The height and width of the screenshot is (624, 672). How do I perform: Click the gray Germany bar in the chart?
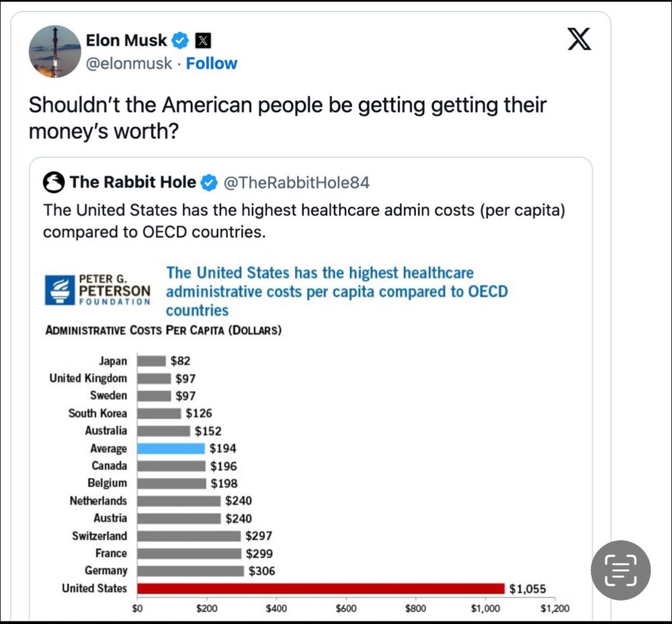[x=190, y=571]
